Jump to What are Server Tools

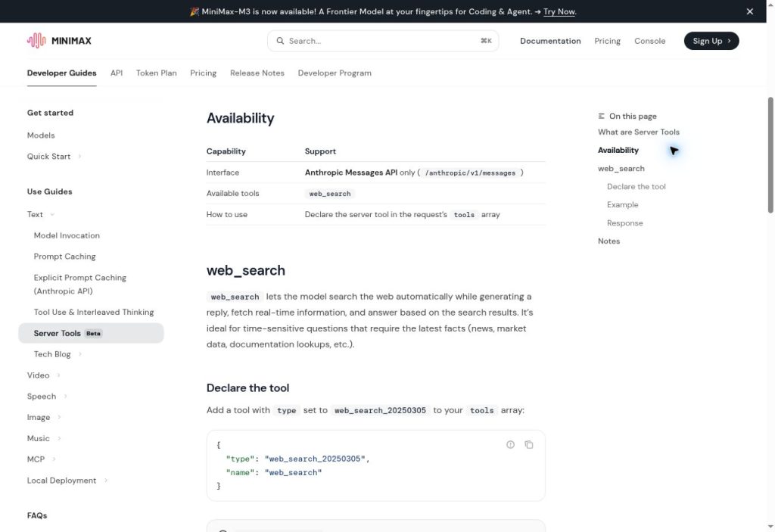639,132
